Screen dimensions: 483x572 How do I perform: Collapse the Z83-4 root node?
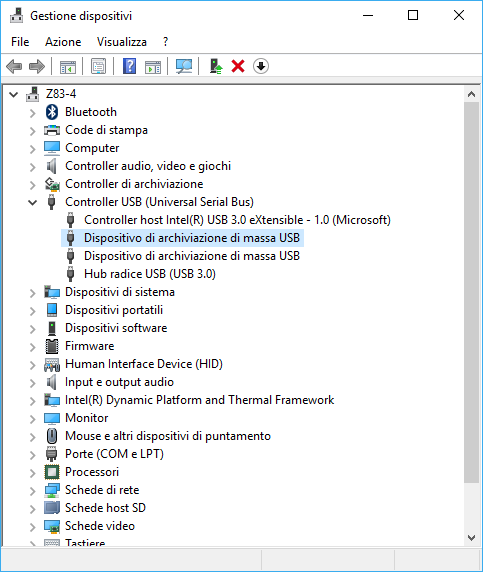click(13, 94)
